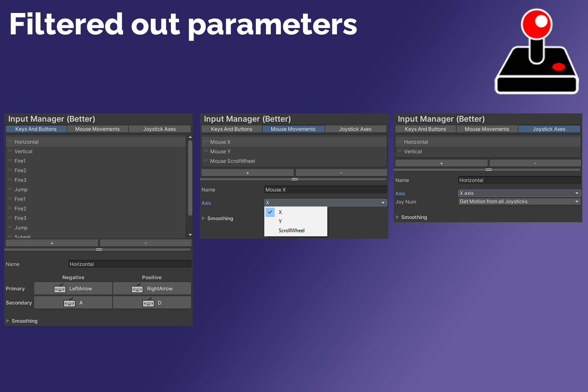The height and width of the screenshot is (392, 588).
Task: Select checked X option in Axis popup
Action: 280,212
